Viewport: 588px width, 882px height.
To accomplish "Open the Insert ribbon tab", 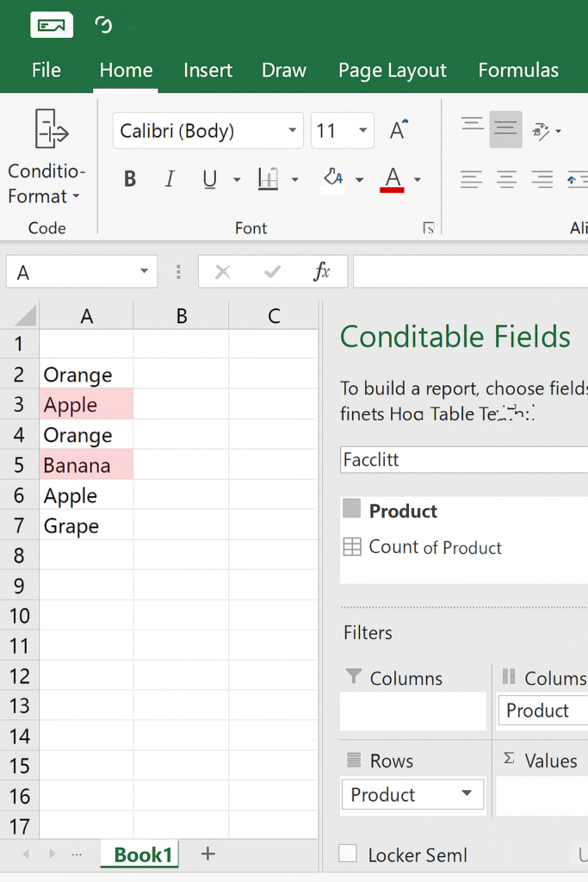I will pyautogui.click(x=208, y=71).
